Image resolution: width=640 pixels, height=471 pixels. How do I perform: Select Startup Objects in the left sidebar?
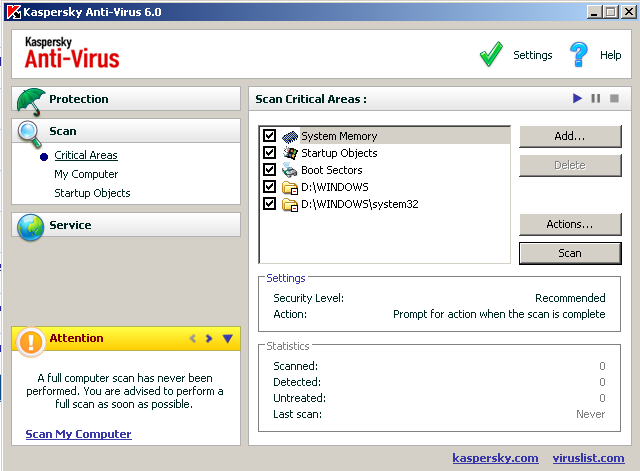click(92, 193)
